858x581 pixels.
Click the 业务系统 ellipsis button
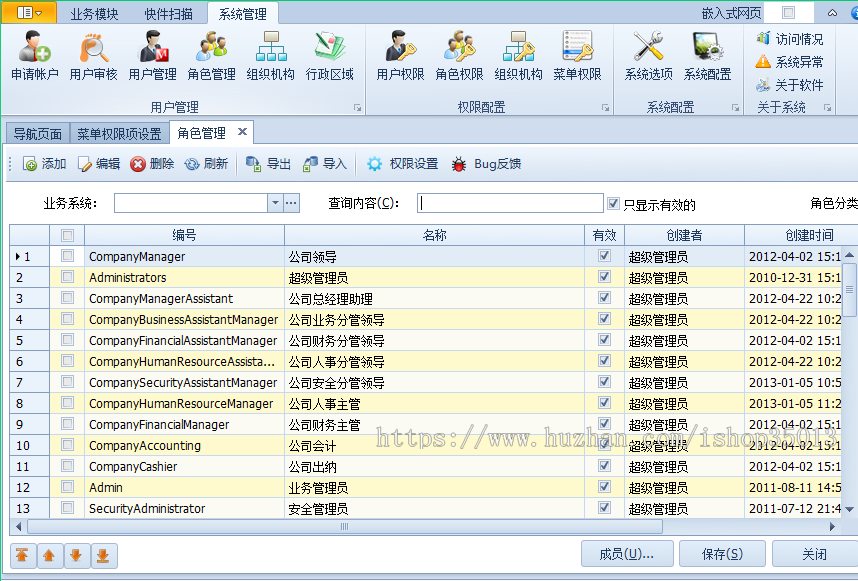tap(291, 203)
